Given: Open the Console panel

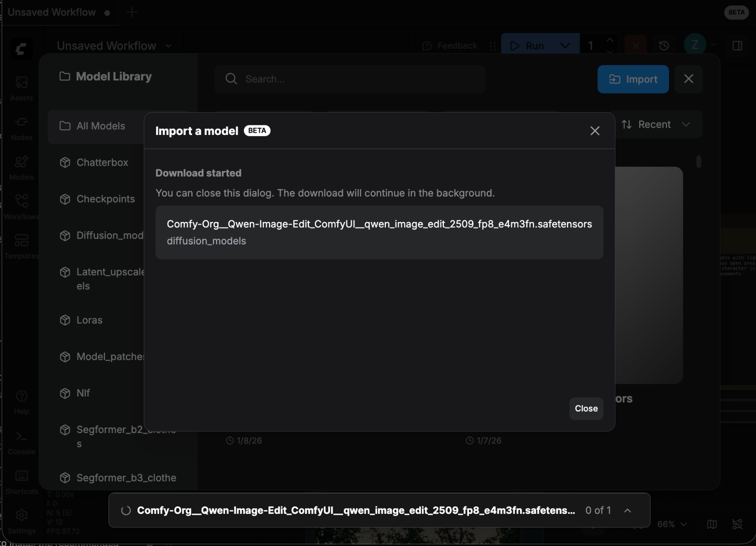Looking at the screenshot, I should (21, 440).
